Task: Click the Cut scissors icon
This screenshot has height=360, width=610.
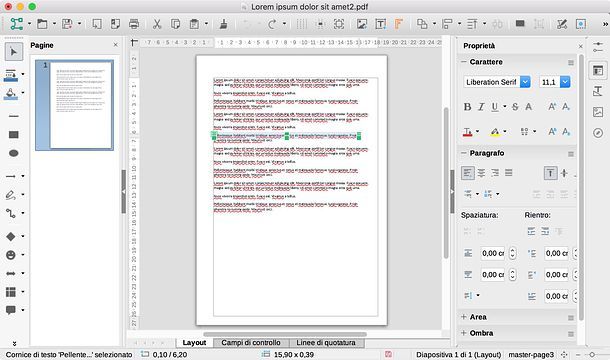Action: [x=157, y=24]
